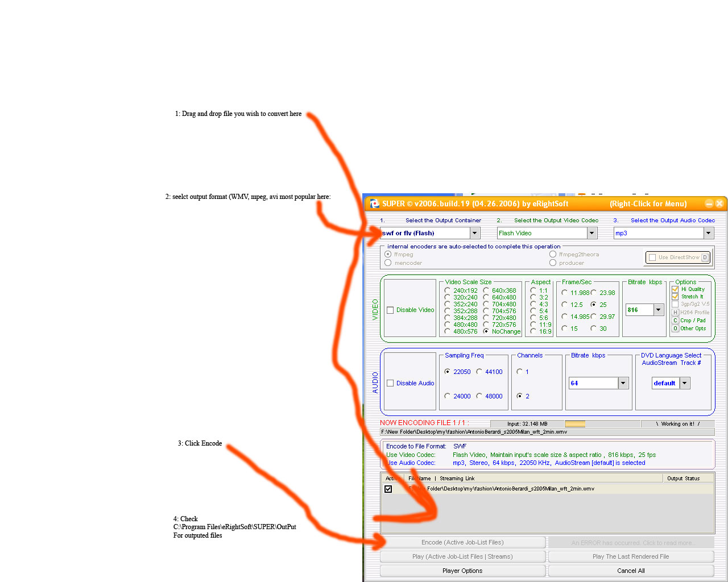Open Player Options
Image resolution: width=728 pixels, height=582 pixels.
pos(462,571)
